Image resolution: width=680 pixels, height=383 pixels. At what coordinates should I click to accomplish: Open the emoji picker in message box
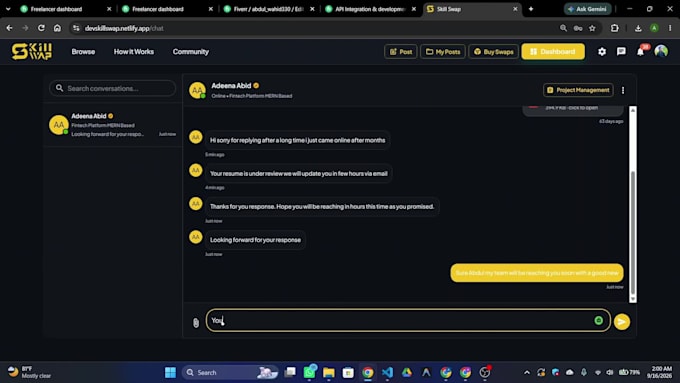pos(598,320)
